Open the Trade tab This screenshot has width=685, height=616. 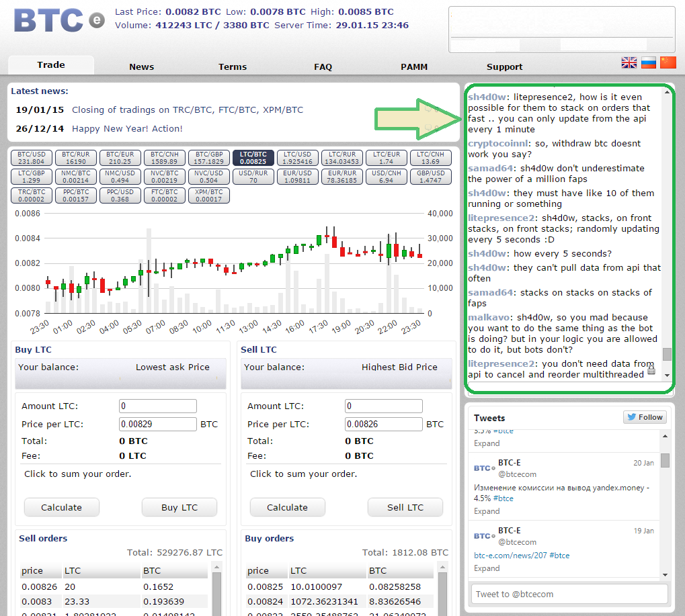click(51, 65)
